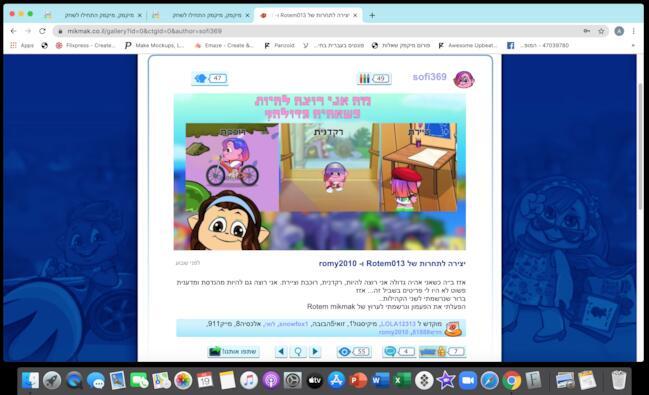Screen dimensions: 649x395
Task: Open Excel from the Dock
Action: [x=402, y=380]
